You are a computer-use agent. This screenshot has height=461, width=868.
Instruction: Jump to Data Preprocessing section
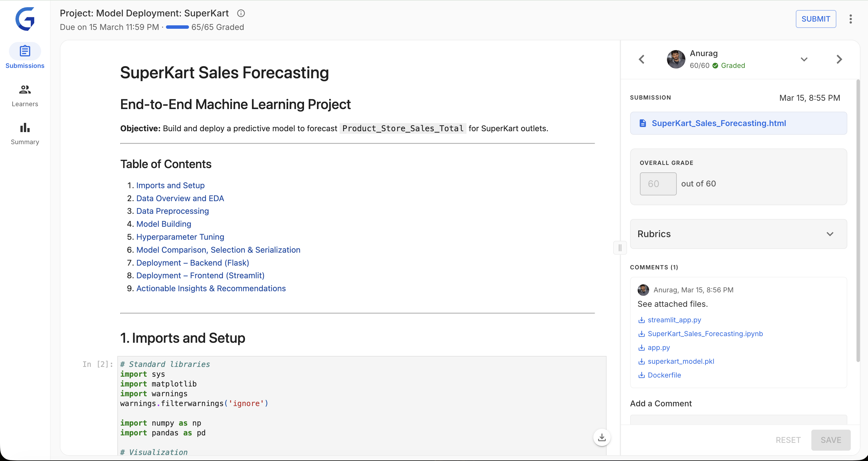pos(173,211)
